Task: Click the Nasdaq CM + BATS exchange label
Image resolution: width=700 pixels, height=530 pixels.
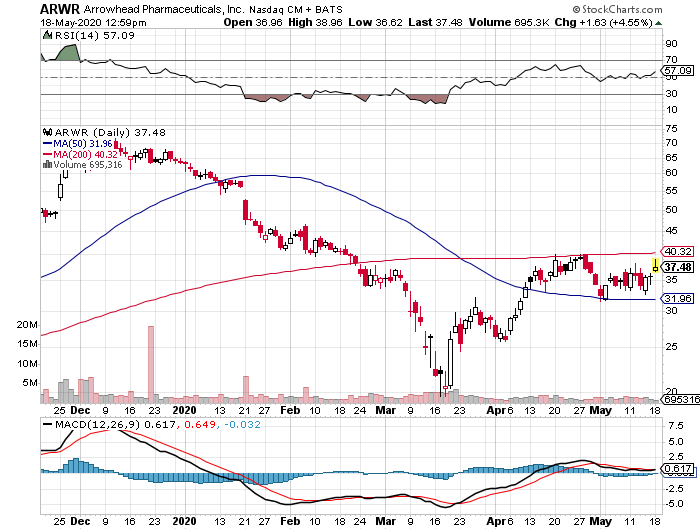Action: [296, 10]
